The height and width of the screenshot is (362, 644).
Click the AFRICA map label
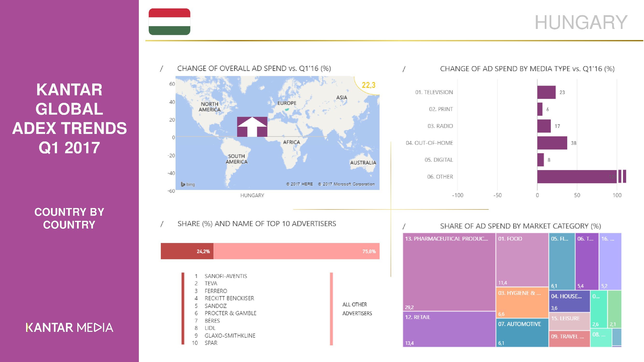click(x=291, y=142)
